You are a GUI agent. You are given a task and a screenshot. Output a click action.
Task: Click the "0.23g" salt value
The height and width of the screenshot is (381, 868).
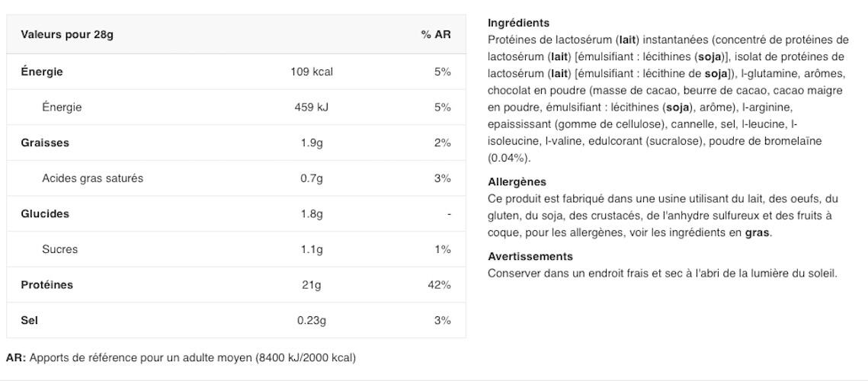312,321
